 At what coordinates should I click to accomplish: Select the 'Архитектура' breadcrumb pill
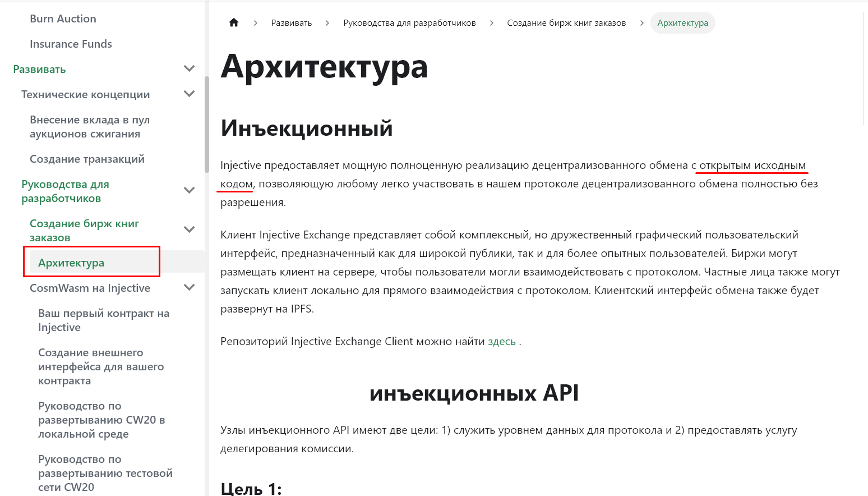[x=682, y=23]
